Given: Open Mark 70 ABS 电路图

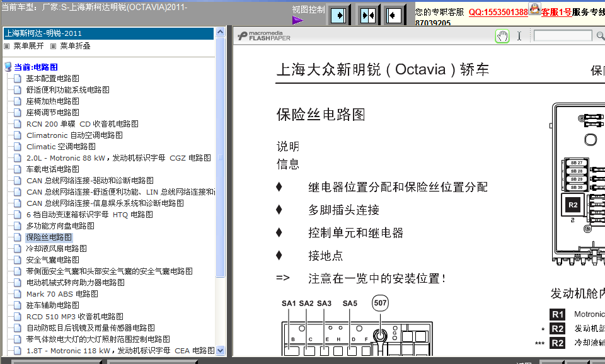Looking at the screenshot, I should point(62,294).
